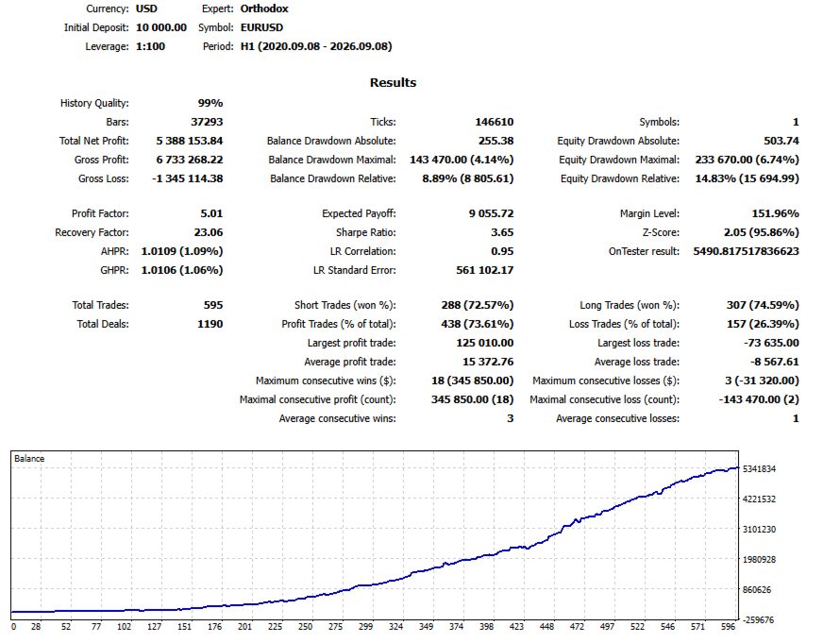Select the History Quality 99% value

(x=210, y=103)
